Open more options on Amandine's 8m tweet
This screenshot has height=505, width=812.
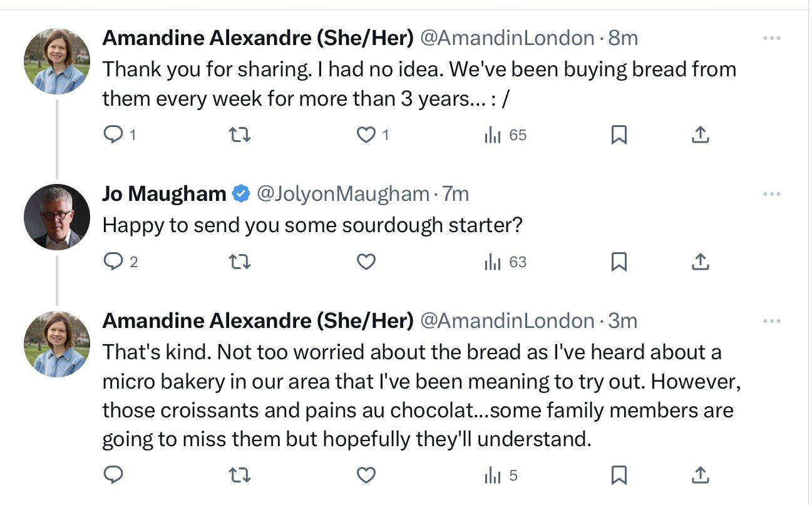(772, 38)
